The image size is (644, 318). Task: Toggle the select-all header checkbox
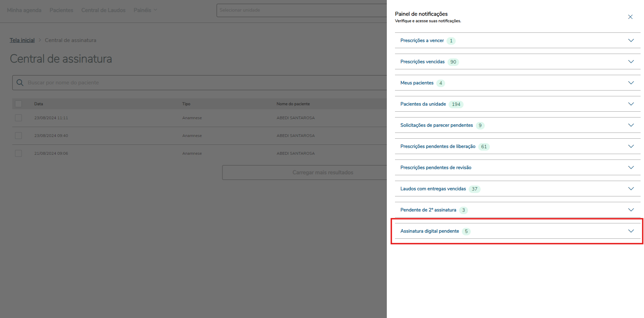(x=18, y=104)
